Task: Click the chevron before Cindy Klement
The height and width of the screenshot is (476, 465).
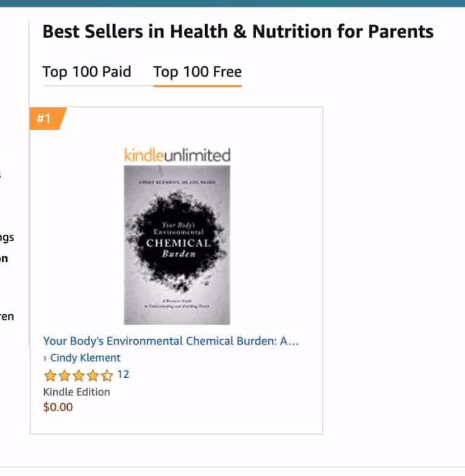Action: click(x=45, y=358)
